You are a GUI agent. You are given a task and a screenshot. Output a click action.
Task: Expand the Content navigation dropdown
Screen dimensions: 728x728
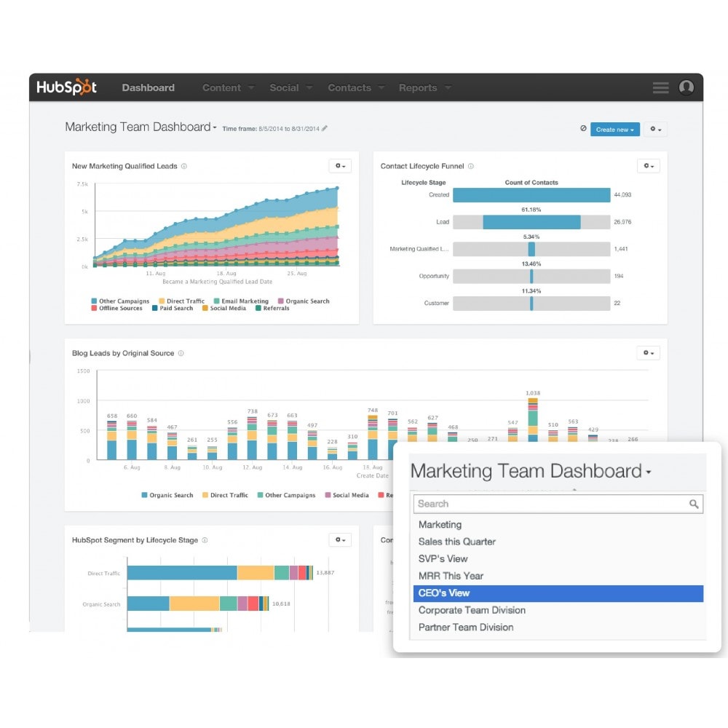[228, 87]
